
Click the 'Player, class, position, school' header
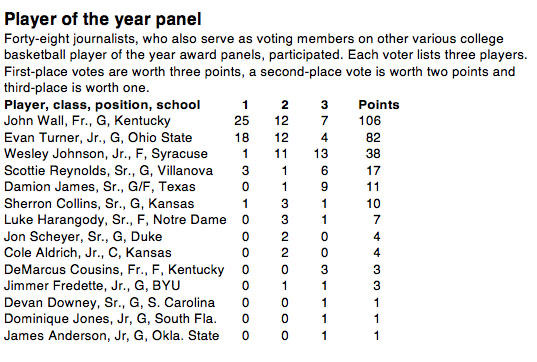102,105
